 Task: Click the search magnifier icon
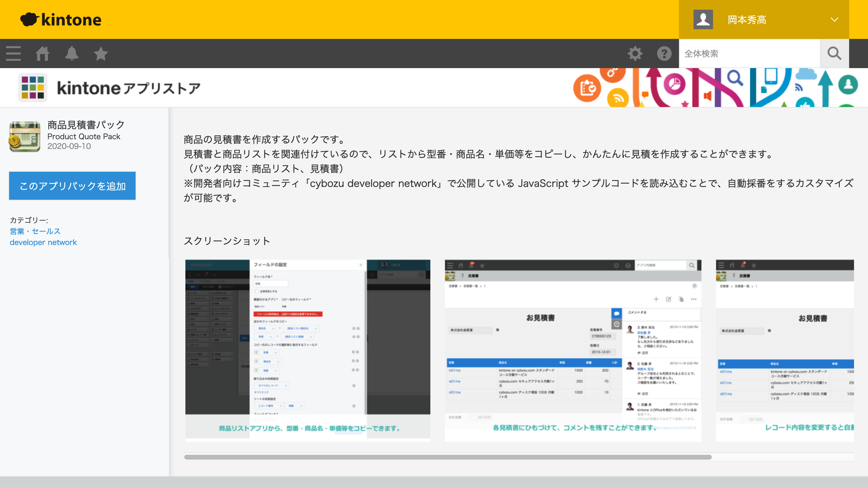(x=834, y=53)
